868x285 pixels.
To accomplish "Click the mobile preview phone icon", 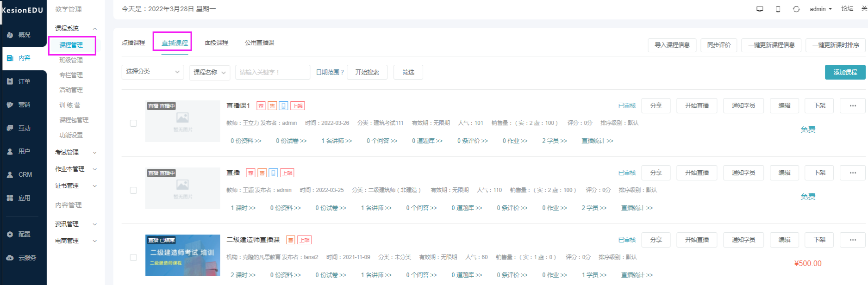I will pos(778,9).
